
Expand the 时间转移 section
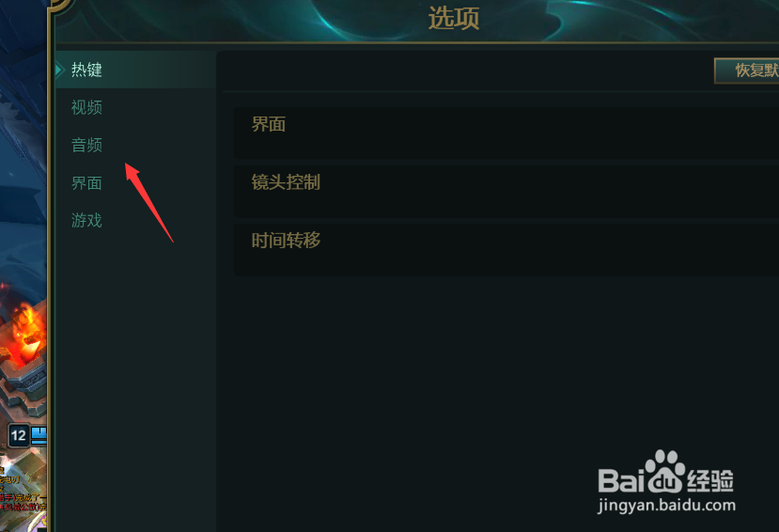tap(506, 249)
